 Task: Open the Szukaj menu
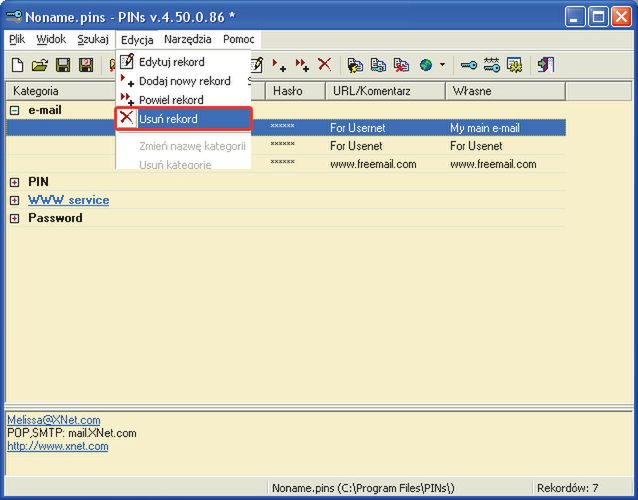[93, 39]
